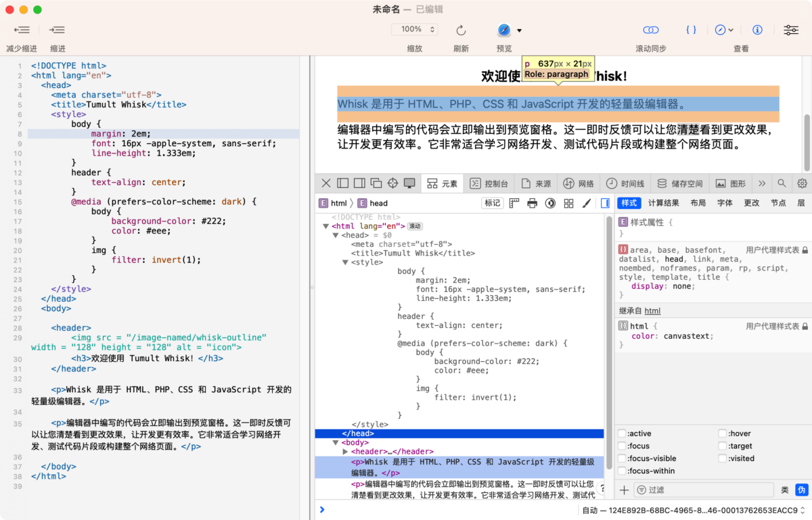Toggle the details sidebar panel icon
812x520 pixels.
(x=605, y=203)
